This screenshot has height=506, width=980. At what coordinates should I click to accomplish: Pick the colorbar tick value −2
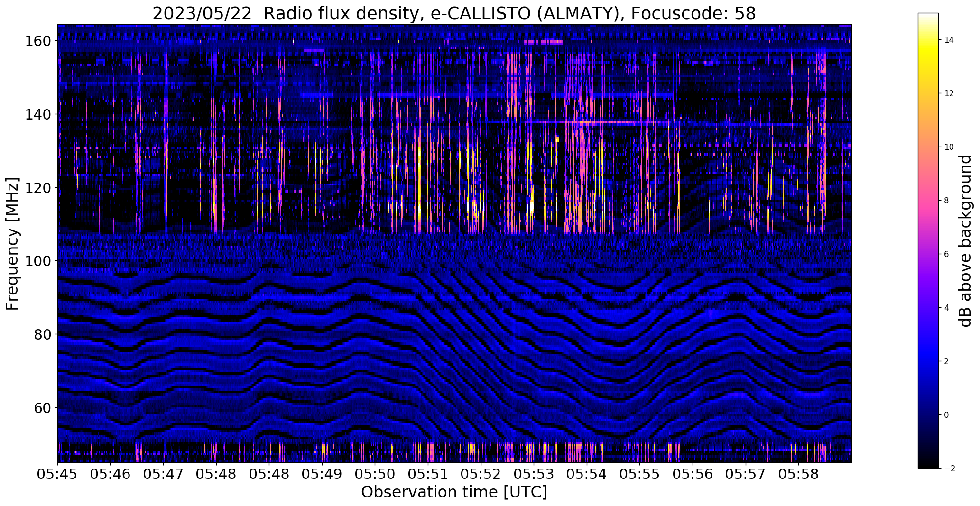coord(949,469)
